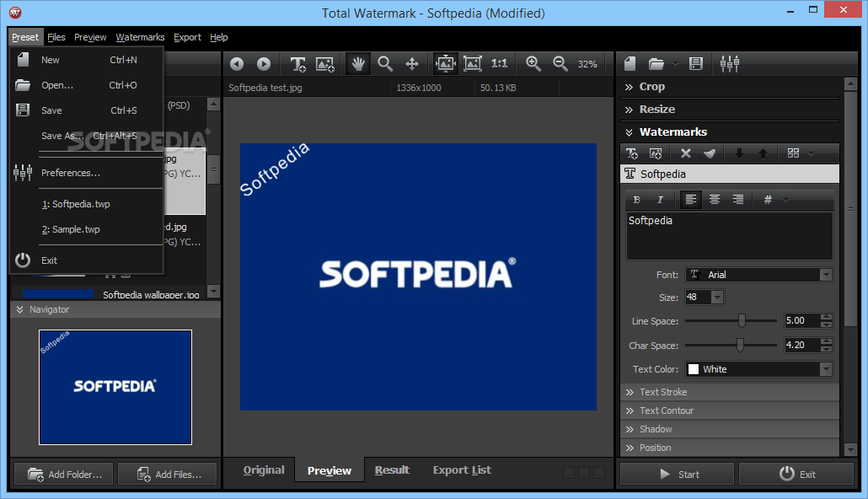Viewport: 868px width, 499px height.
Task: Select the Hand pan tool
Action: point(358,64)
